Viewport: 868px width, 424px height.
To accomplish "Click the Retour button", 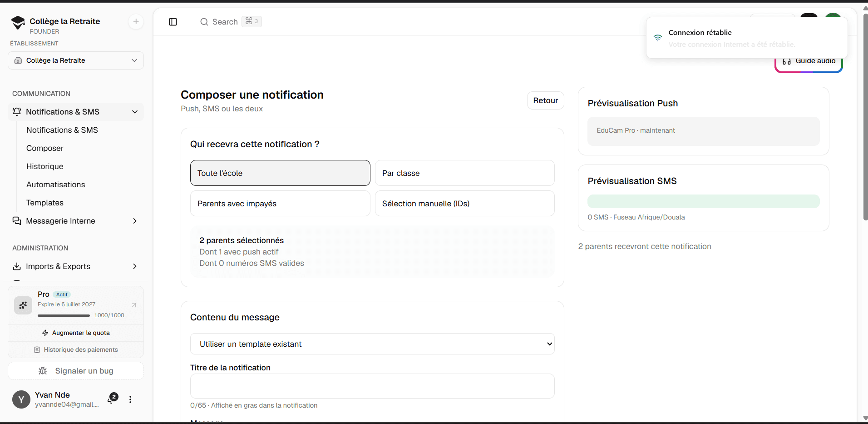I will tap(545, 100).
